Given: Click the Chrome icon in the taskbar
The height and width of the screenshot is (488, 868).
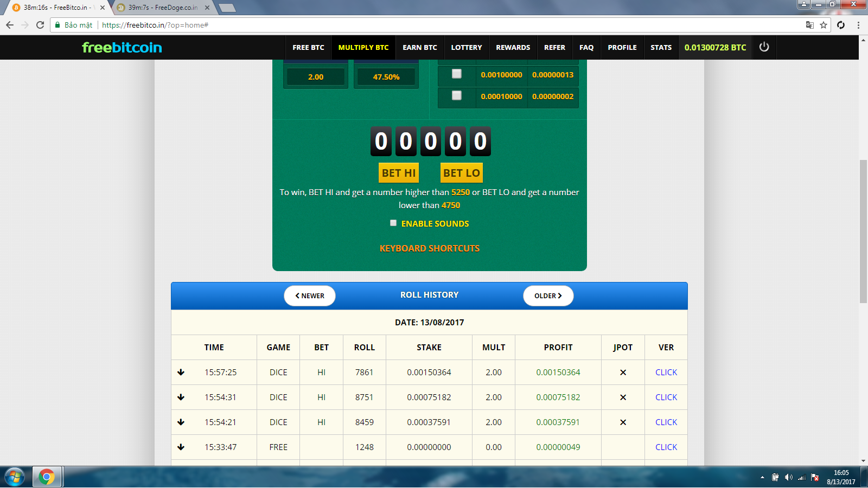Looking at the screenshot, I should [x=47, y=477].
